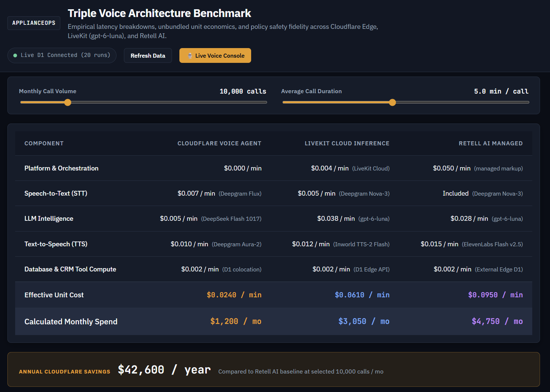Click the '$0.0610 / min' effective unit cost
The width and height of the screenshot is (550, 392).
(362, 295)
